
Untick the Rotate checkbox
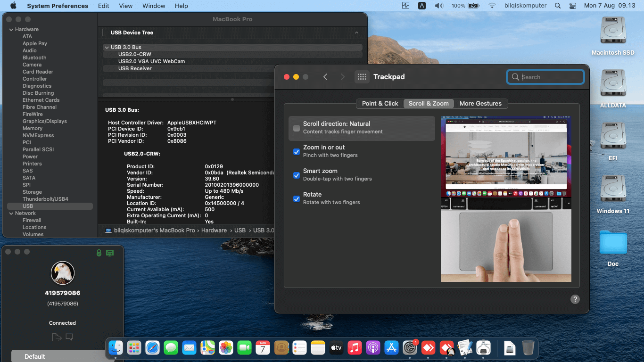(x=297, y=199)
